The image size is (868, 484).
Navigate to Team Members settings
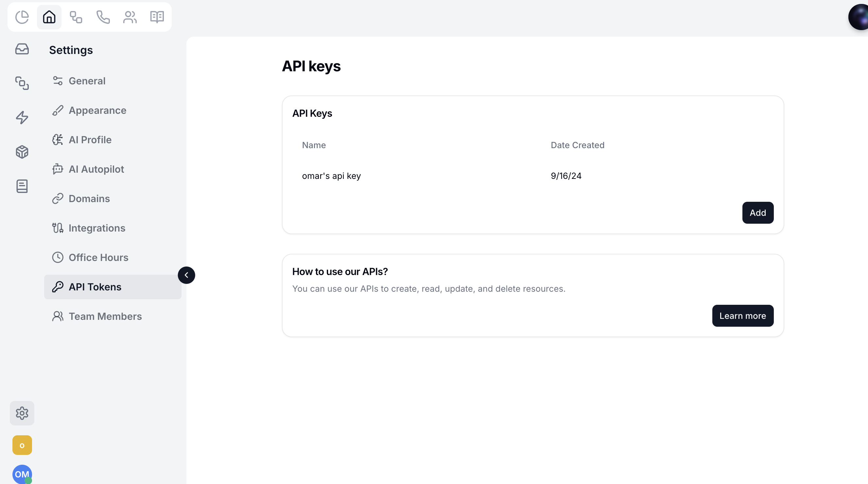(105, 316)
